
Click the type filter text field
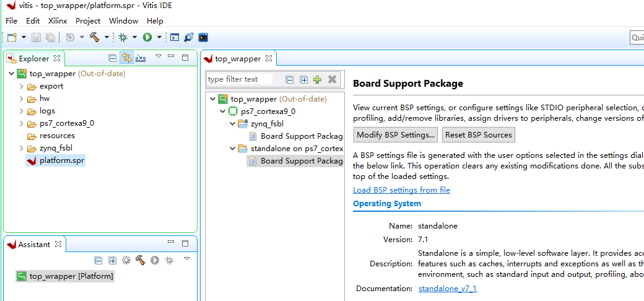click(240, 79)
